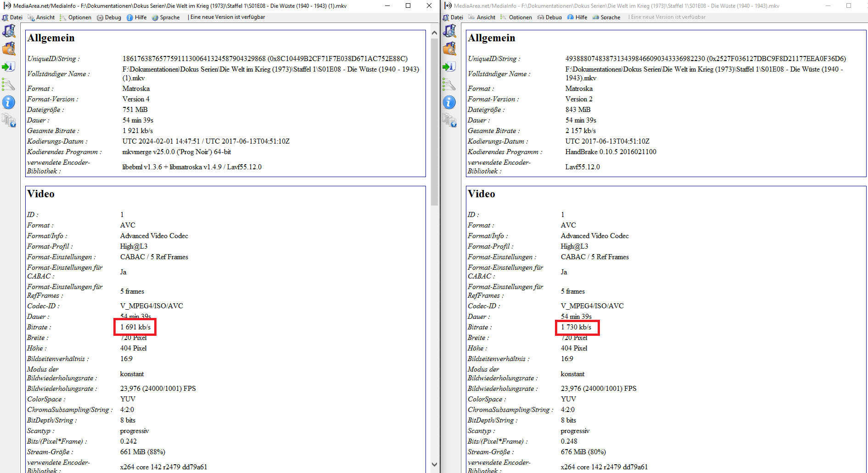This screenshot has width=868, height=473.
Task: Click video bitrate value '1 691 kb/s'
Action: tap(135, 327)
